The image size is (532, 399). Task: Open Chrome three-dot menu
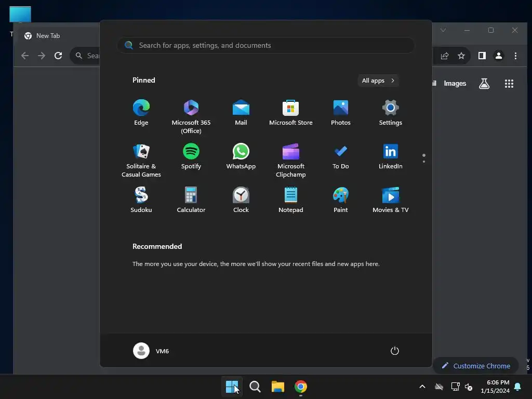click(515, 56)
